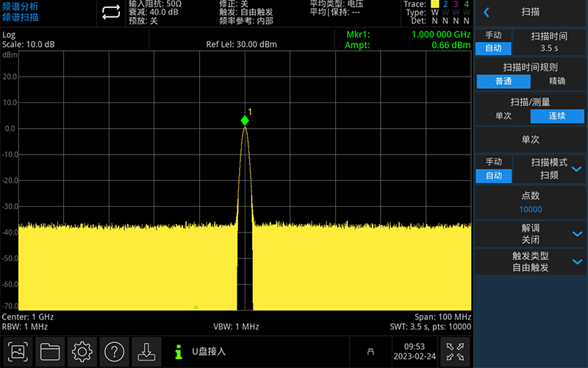Expand the 解调 demodulation dropdown
588x368 pixels.
(576, 234)
